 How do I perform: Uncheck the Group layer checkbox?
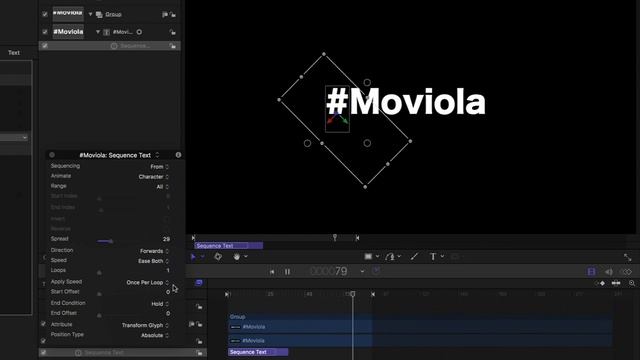point(45,14)
